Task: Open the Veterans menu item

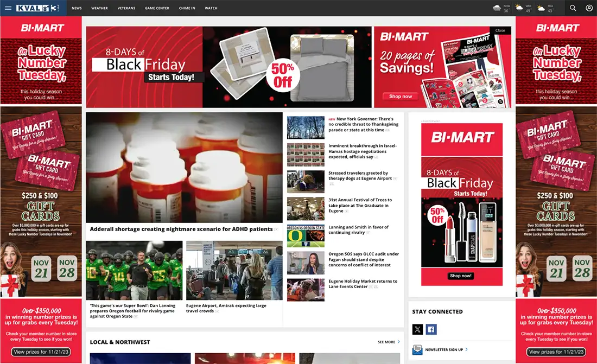Action: (x=126, y=8)
